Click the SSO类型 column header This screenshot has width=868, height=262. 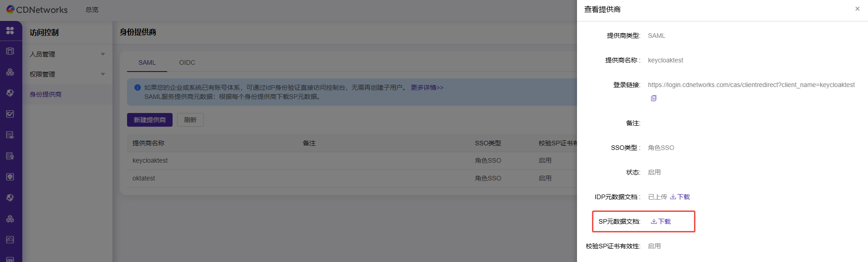488,143
